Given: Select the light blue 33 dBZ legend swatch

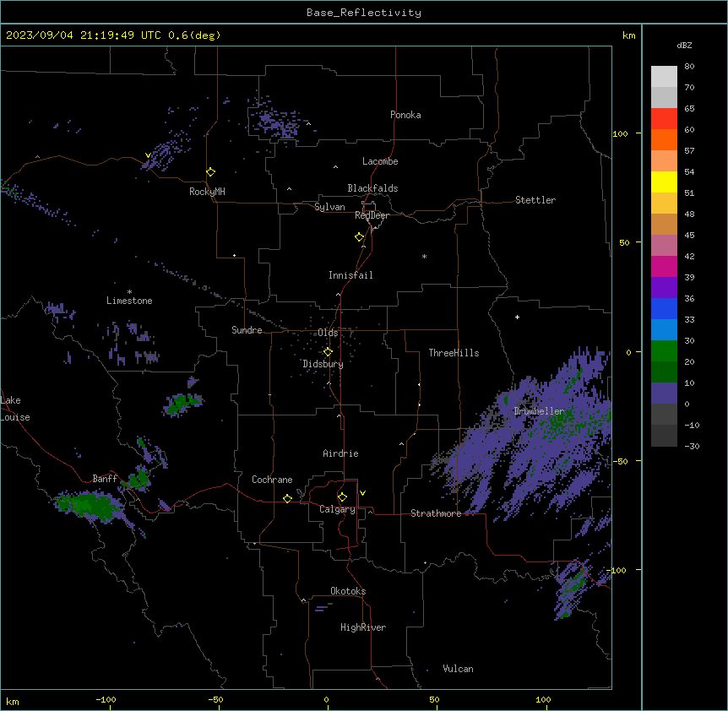Looking at the screenshot, I should click(664, 330).
